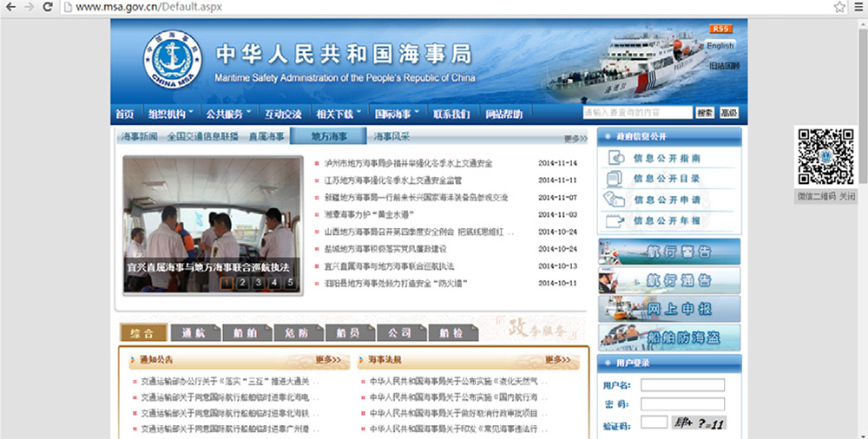Image resolution: width=868 pixels, height=439 pixels.
Task: Open news 宜兴直属海事与地方海事联合巡航执法
Action: (x=389, y=266)
